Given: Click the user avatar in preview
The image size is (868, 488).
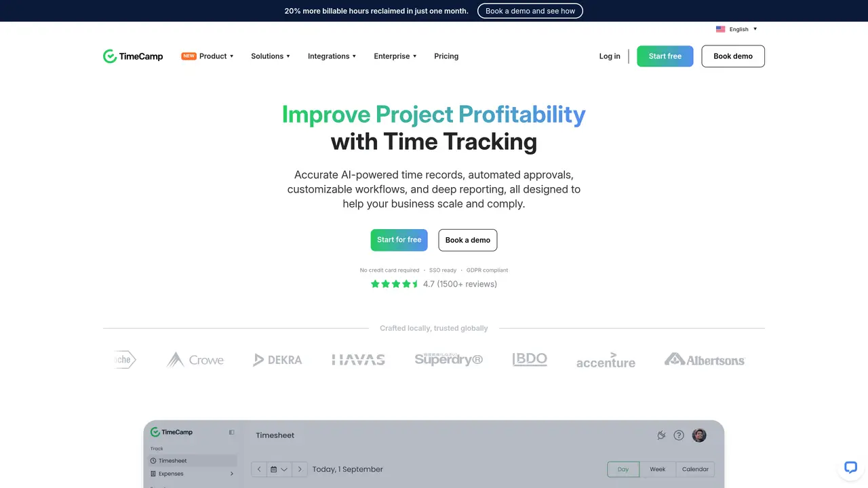Looking at the screenshot, I should coord(699,435).
